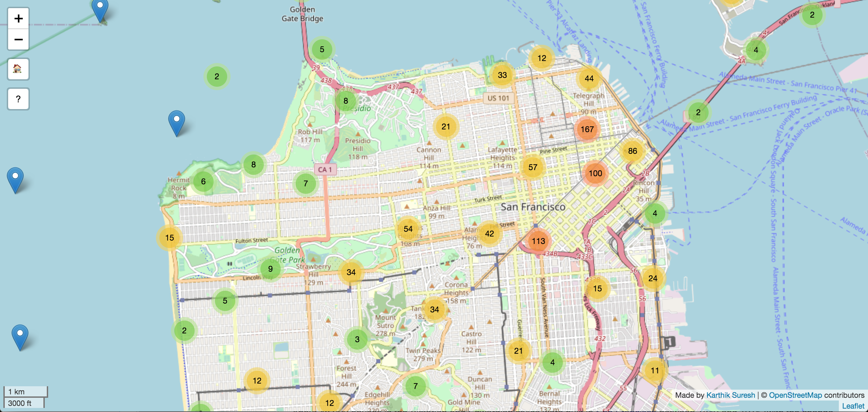
Task: Click the green 8 marker in the Presidio
Action: click(346, 100)
